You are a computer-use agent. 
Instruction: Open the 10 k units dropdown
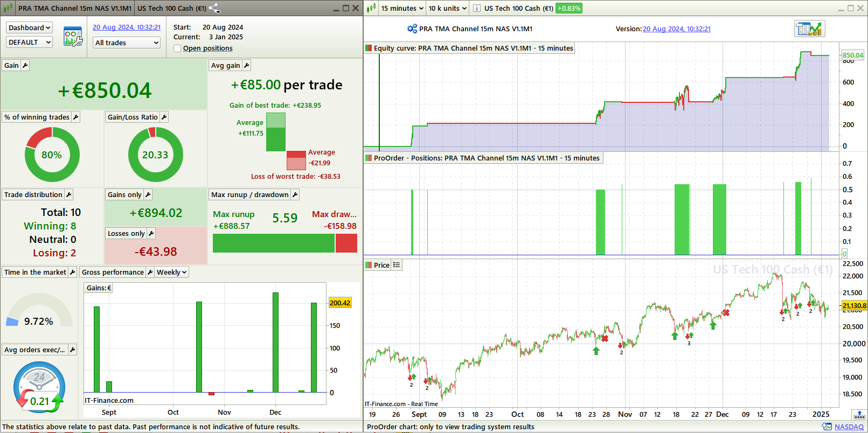coord(447,8)
